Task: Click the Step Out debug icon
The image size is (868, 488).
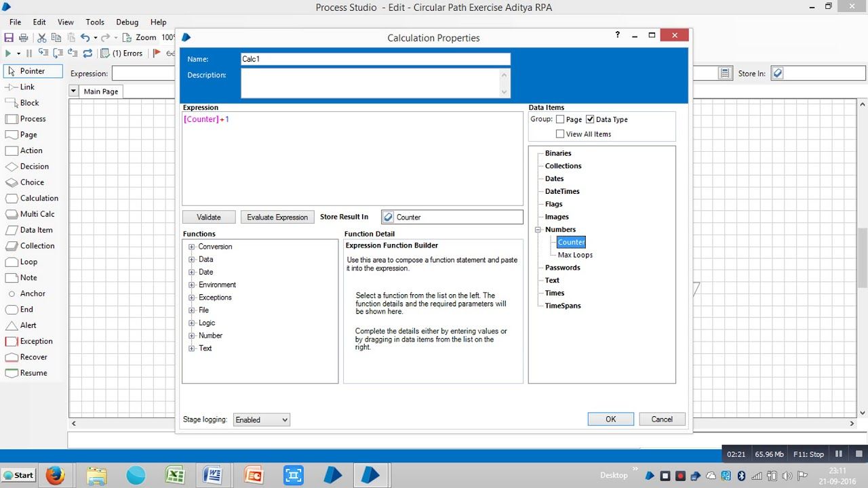Action: (x=73, y=54)
